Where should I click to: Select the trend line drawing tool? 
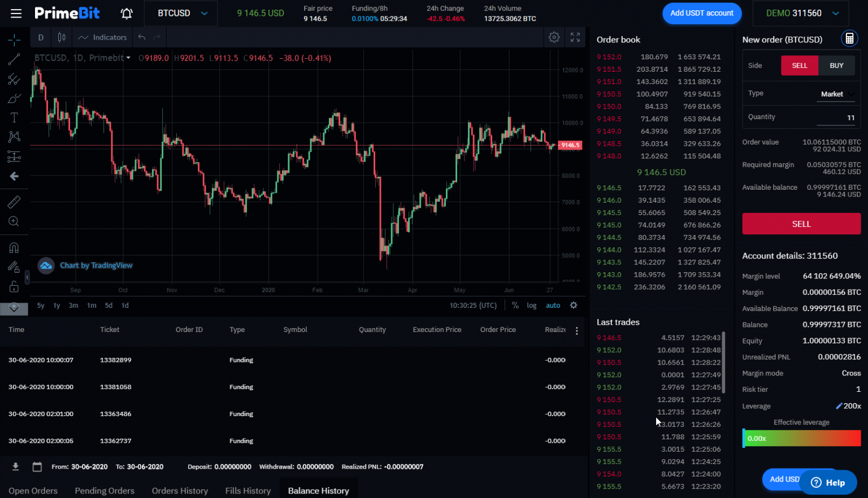[x=14, y=59]
